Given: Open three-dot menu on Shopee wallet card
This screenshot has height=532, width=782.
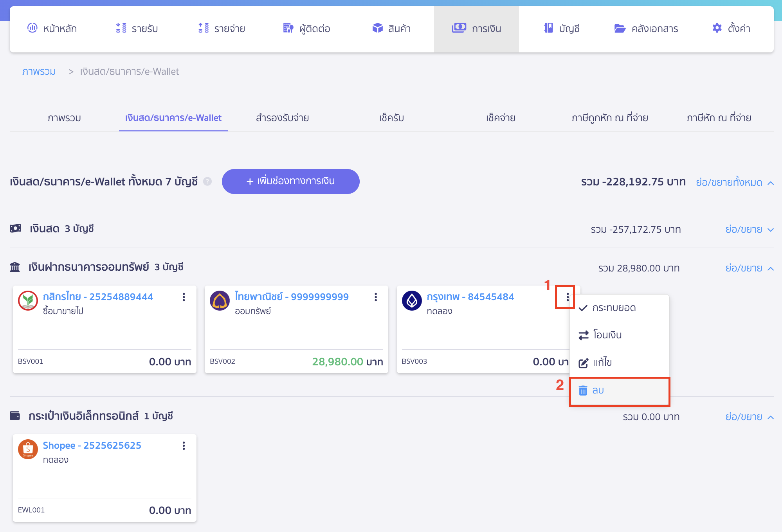Looking at the screenshot, I should tap(184, 446).
